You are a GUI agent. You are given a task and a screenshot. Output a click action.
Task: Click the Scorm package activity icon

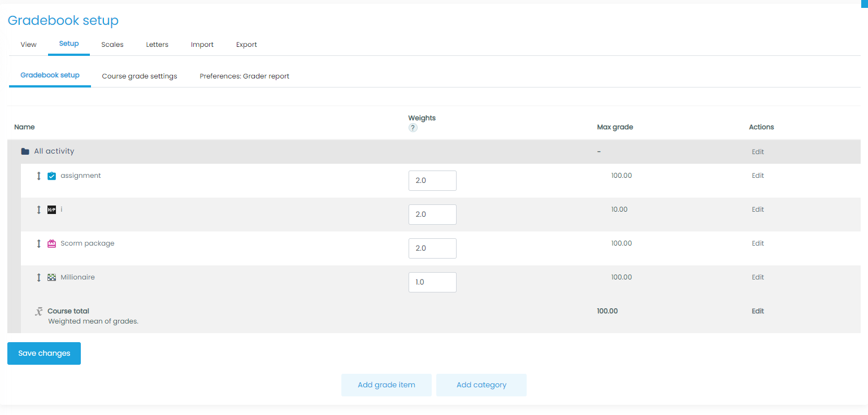tap(52, 244)
